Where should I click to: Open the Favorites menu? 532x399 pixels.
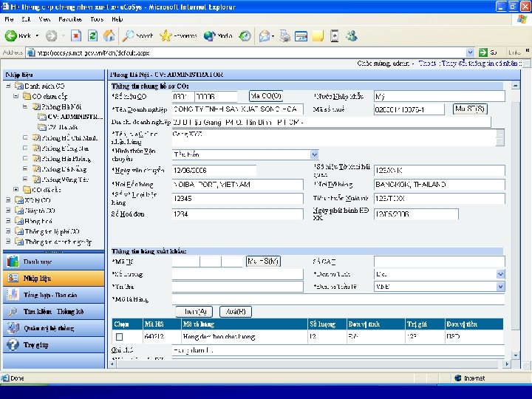pyautogui.click(x=70, y=18)
